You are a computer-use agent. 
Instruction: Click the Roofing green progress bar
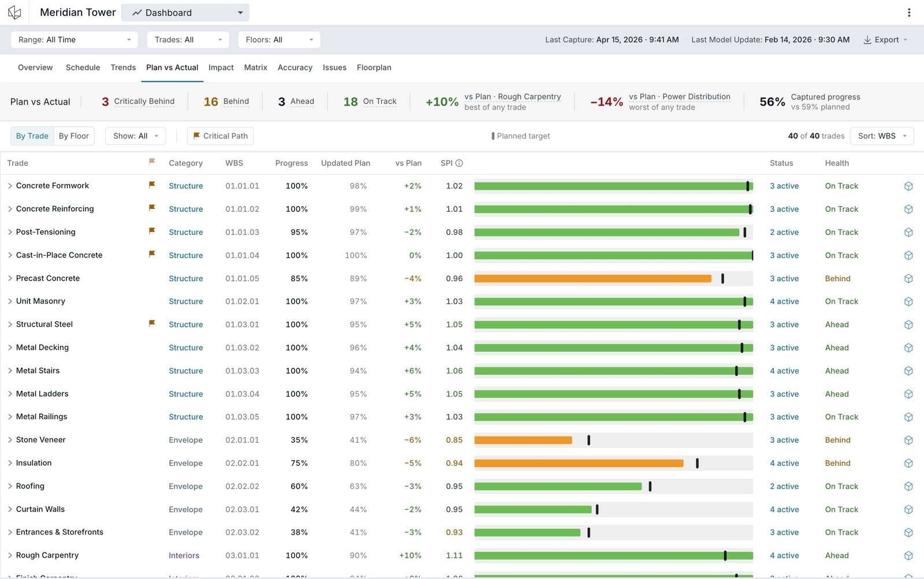[558, 486]
